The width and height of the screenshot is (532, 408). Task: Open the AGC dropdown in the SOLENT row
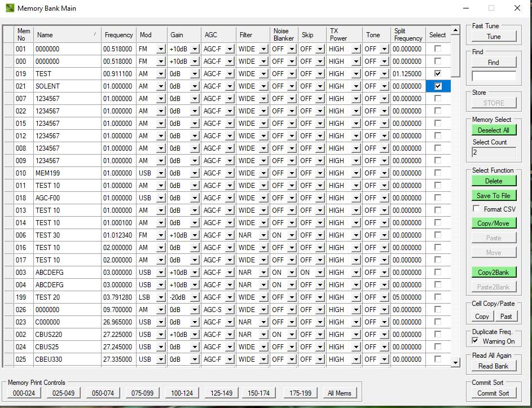[229, 86]
